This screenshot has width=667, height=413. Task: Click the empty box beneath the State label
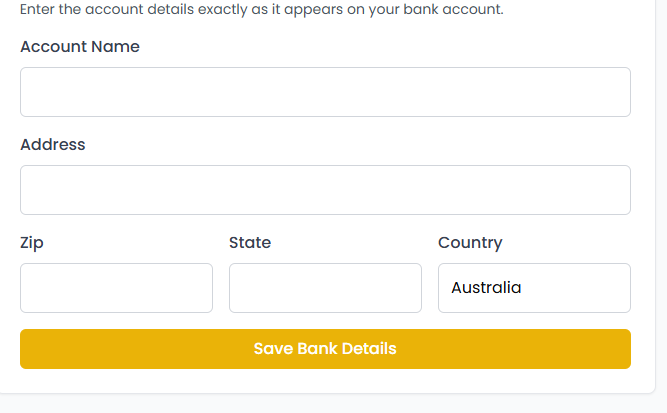pos(325,288)
